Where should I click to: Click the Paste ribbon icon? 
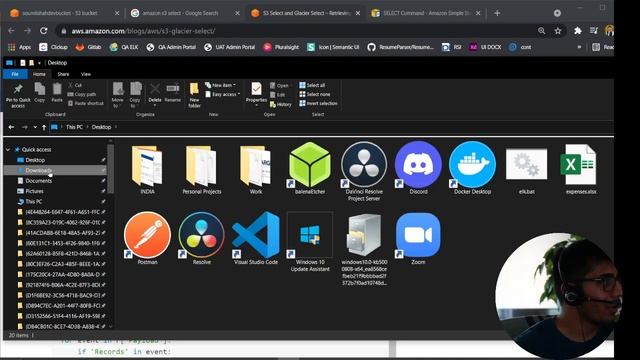pyautogui.click(x=57, y=92)
